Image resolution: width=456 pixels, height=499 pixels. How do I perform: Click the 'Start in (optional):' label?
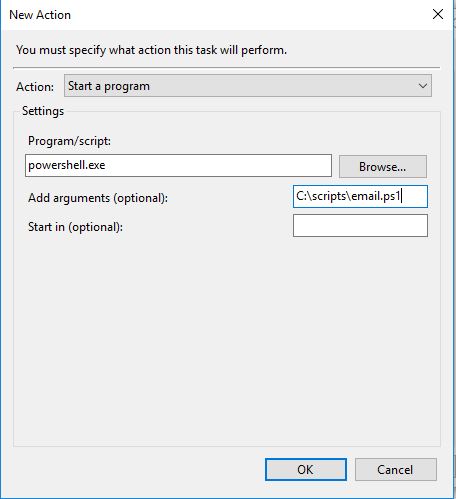(75, 227)
